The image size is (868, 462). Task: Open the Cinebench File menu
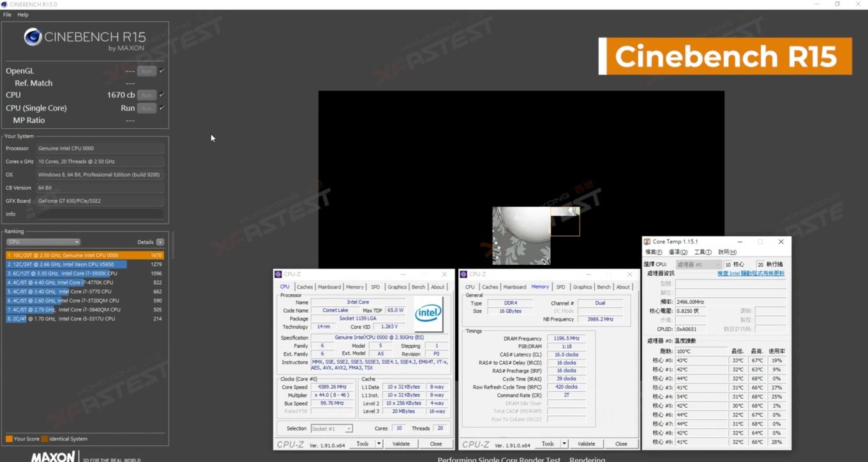tap(7, 15)
